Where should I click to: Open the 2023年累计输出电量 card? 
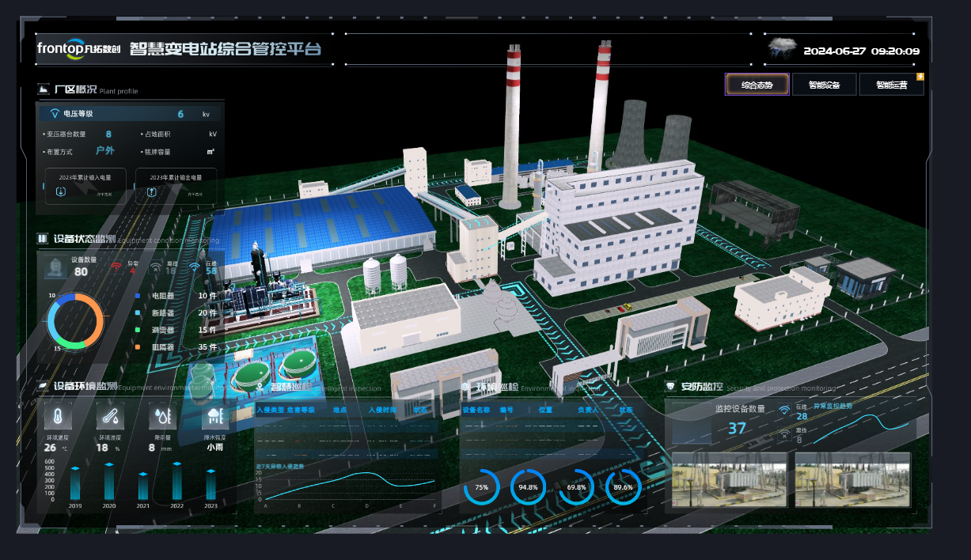click(x=176, y=186)
